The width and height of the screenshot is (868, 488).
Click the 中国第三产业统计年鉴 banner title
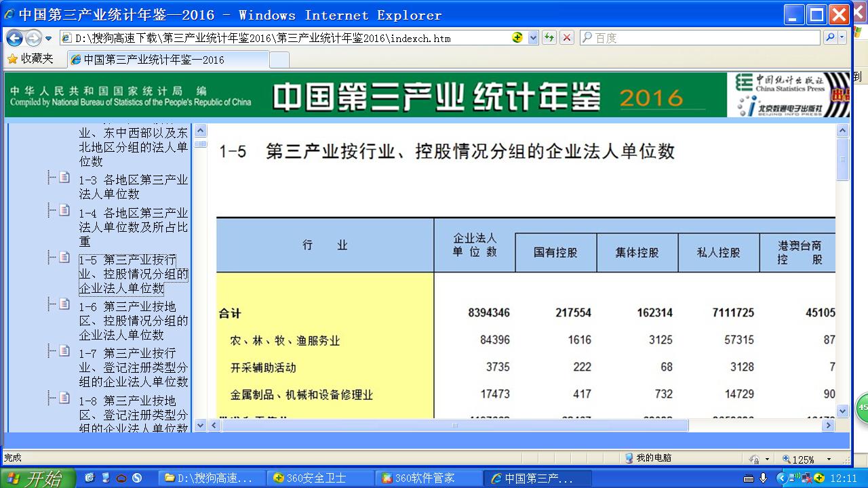[x=437, y=97]
